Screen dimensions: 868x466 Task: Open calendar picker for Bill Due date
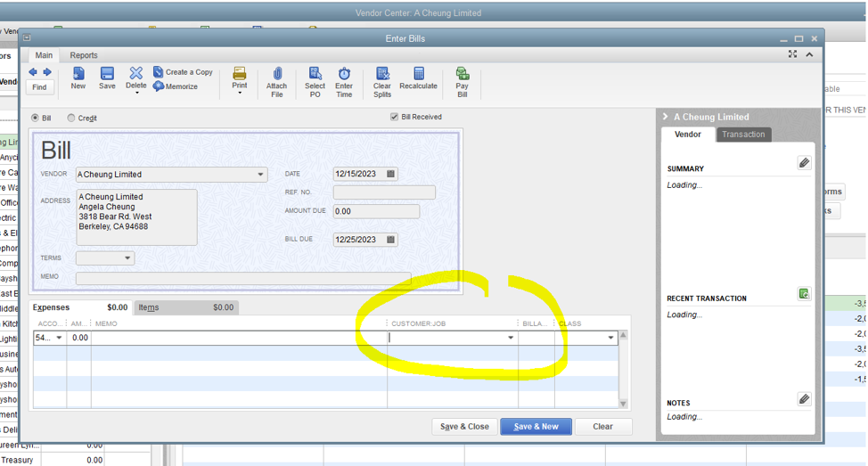(x=390, y=240)
